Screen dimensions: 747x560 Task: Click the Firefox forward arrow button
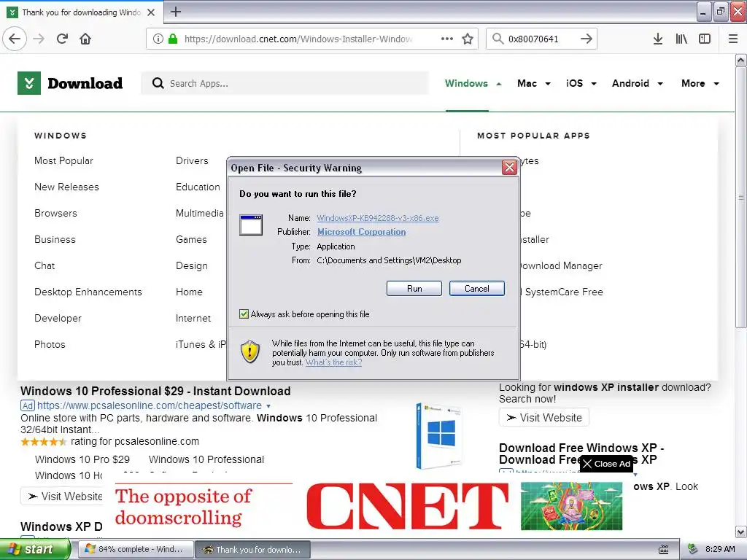[x=39, y=39]
